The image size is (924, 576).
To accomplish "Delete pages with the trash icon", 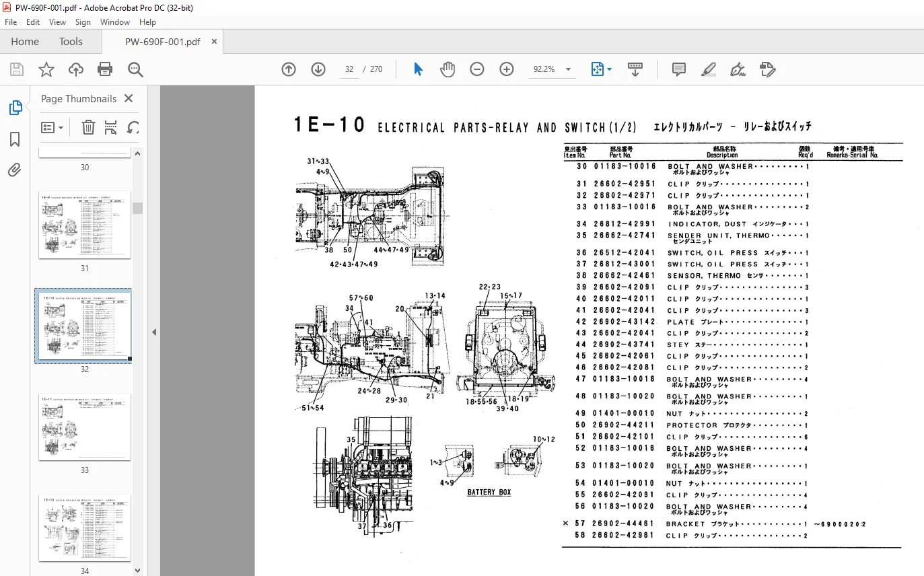I will tap(88, 127).
